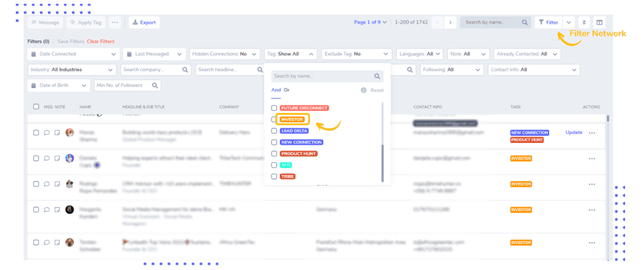Screen dimensions: 644x270
Task: Go to next page arrow
Action: [x=450, y=23]
